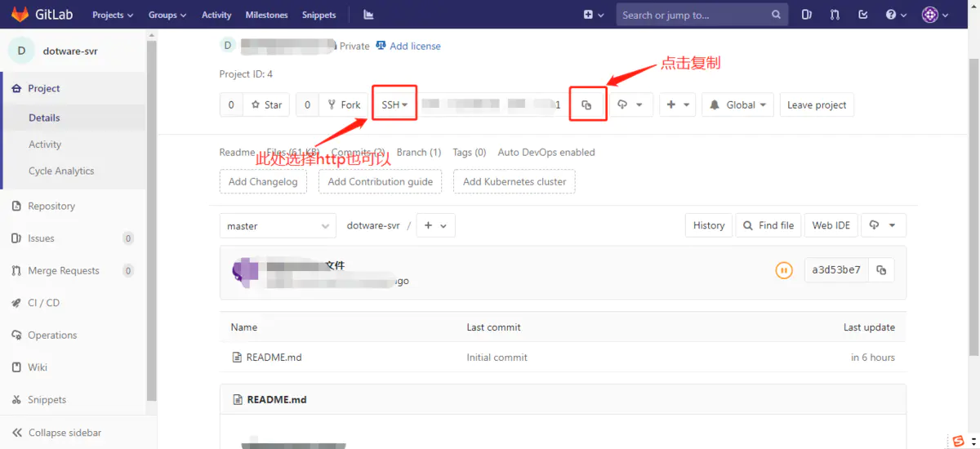Open the Help question mark menu
The image size is (980, 449).
point(895,15)
